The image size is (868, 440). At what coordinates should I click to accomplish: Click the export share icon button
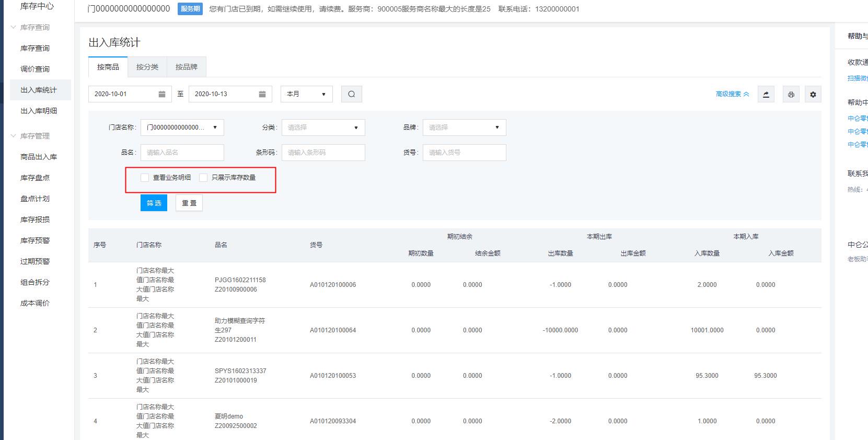[x=766, y=94]
